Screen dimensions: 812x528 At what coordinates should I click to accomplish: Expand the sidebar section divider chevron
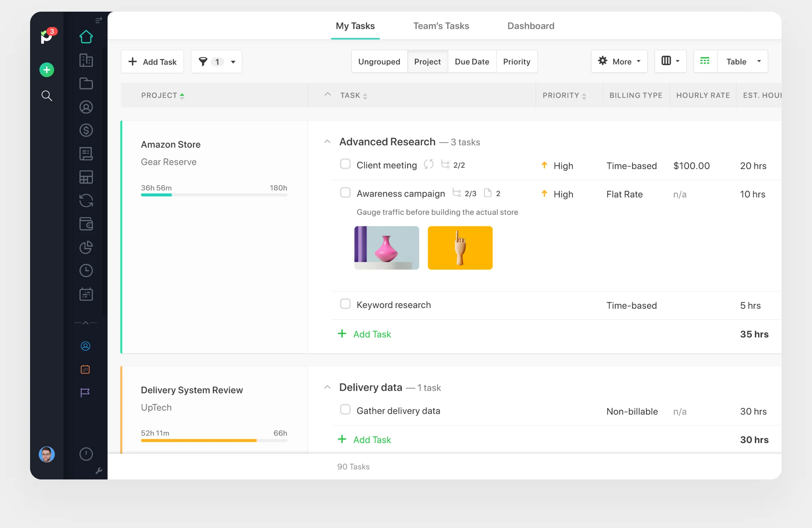click(85, 323)
